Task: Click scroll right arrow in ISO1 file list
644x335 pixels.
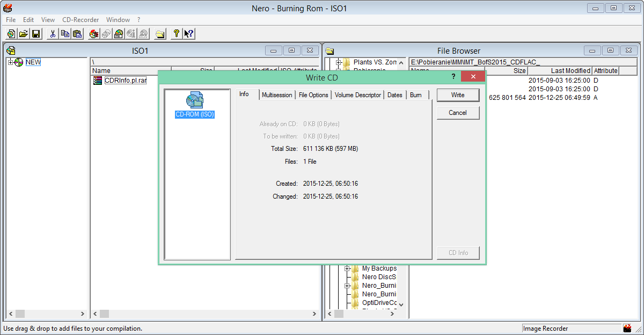Action: click(314, 314)
